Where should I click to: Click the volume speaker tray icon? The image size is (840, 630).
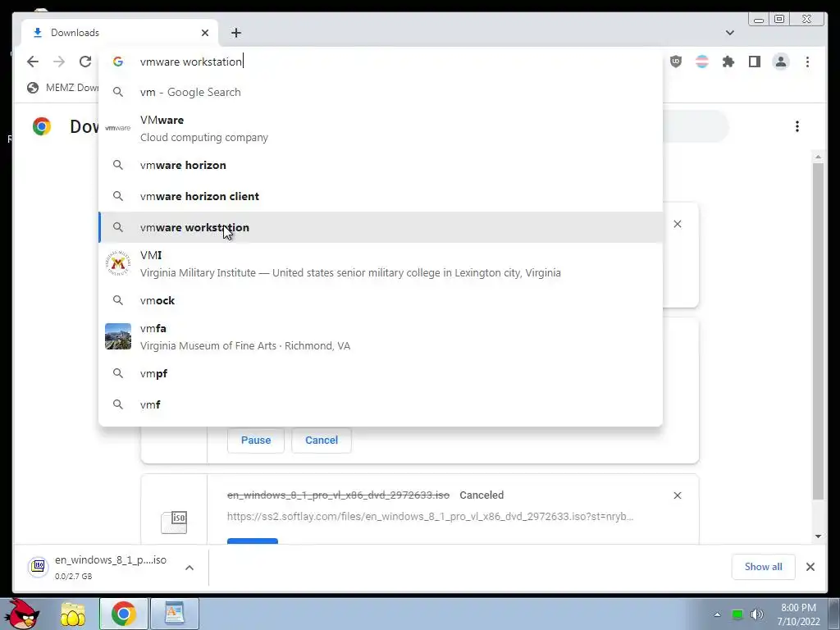(x=756, y=614)
